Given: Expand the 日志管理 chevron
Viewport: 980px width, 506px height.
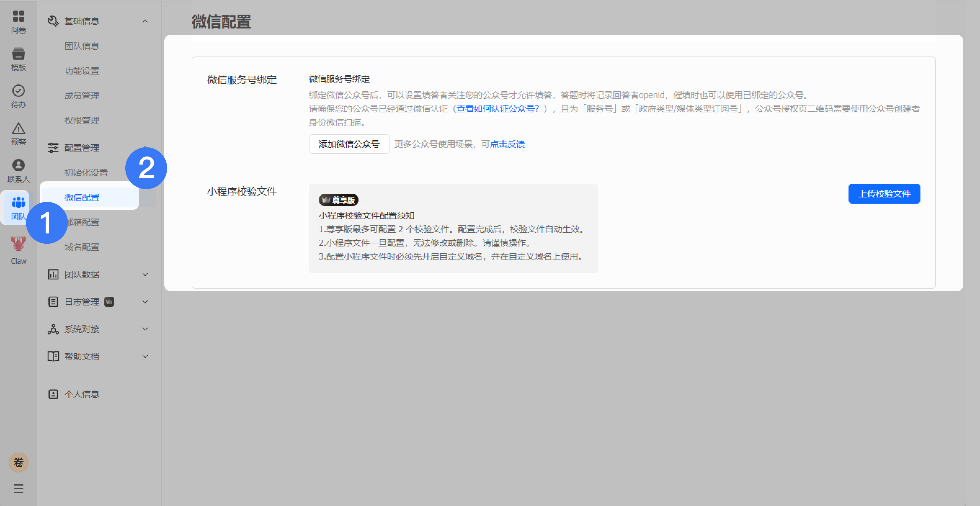Looking at the screenshot, I should (145, 301).
